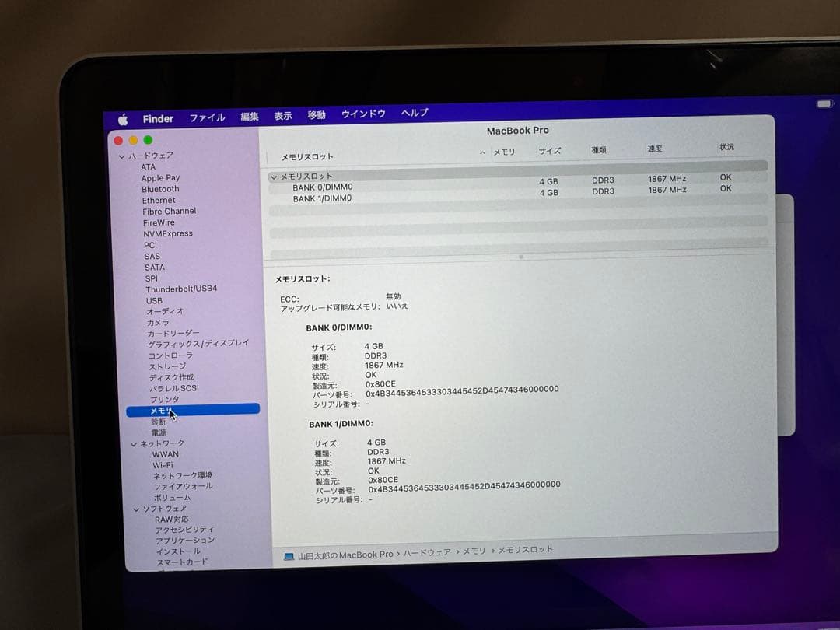
Task: Select the BANK 0/DIMM0 memory row
Action: click(321, 187)
